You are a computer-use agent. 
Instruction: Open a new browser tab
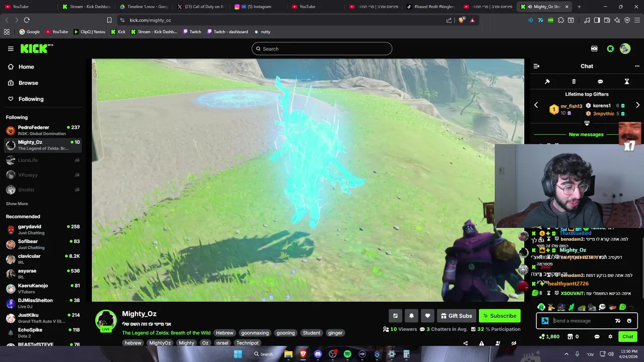[x=579, y=7]
